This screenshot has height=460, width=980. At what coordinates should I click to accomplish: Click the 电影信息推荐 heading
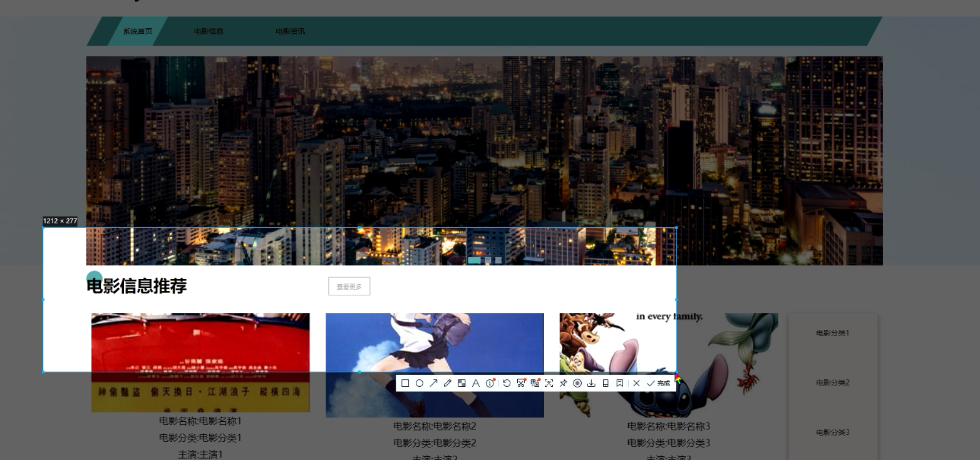click(137, 286)
